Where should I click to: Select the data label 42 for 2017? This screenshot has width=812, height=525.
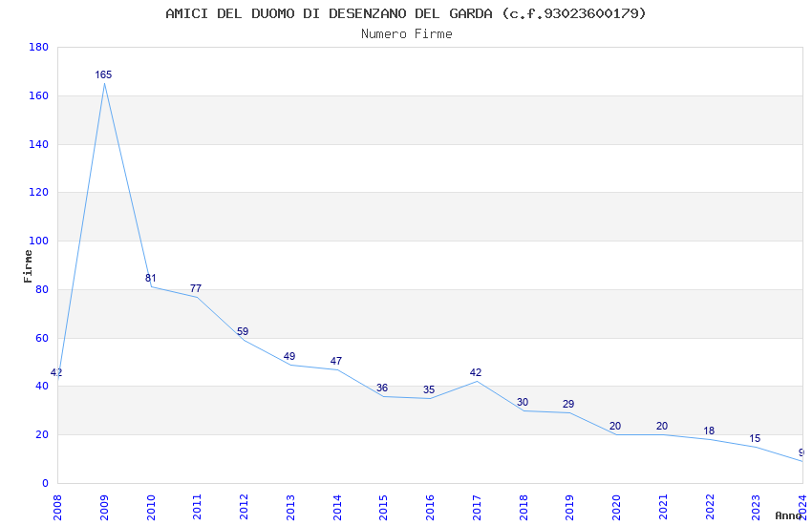pos(476,372)
